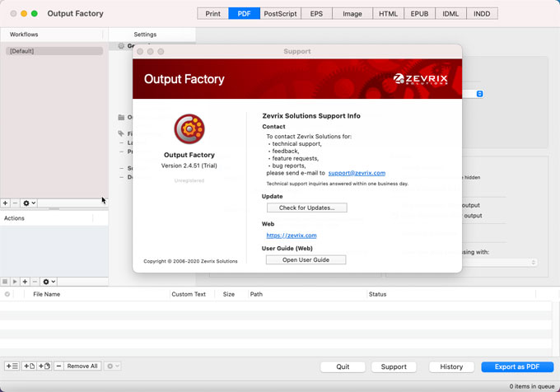
Task: Click the queue list vertical scrollbar
Action: point(554,329)
